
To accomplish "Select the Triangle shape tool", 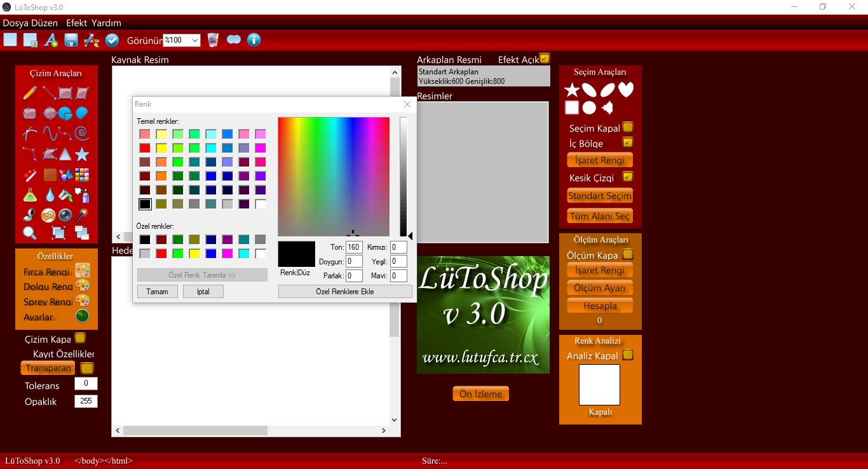I will [x=65, y=154].
